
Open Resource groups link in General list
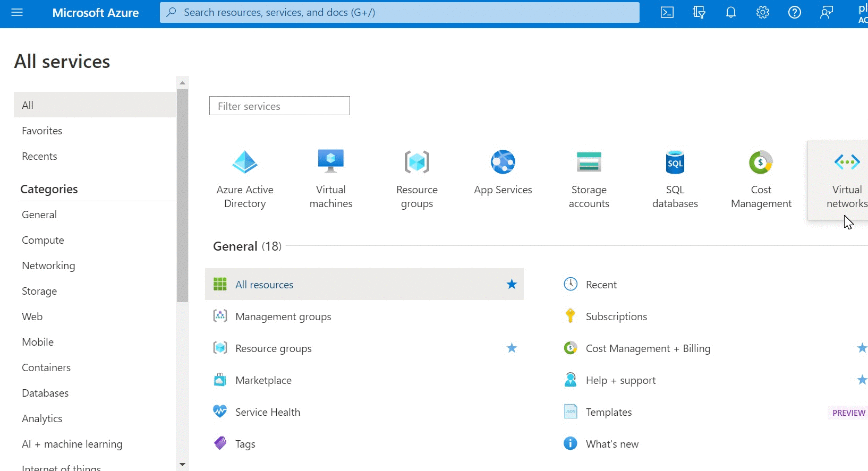[274, 348]
